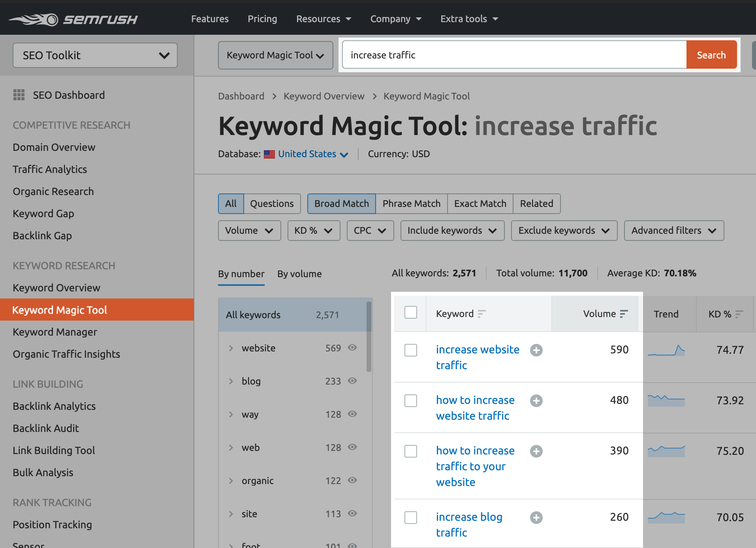Check 'how to increase traffic to your website' checkbox
The height and width of the screenshot is (548, 756).
click(x=411, y=451)
